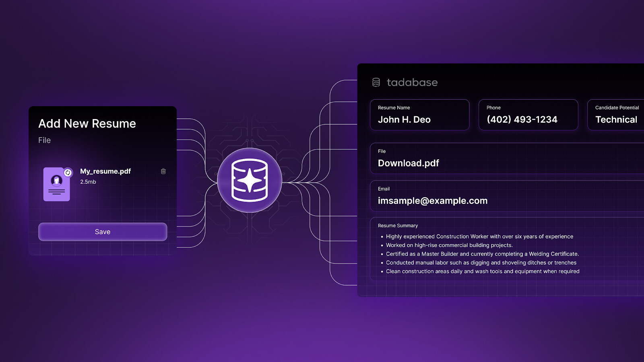Click the Resume Summary label
Image resolution: width=644 pixels, height=362 pixels.
398,226
